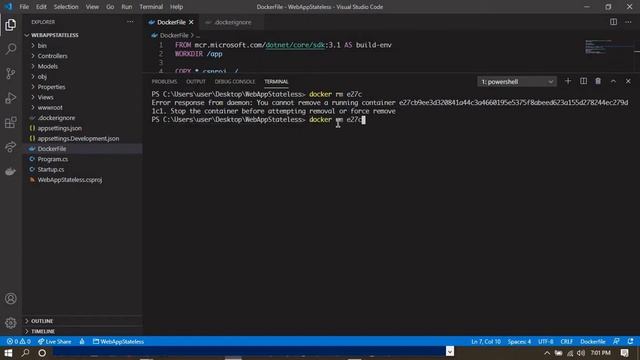Create a new terminal with plus icon
Viewport: 640px width, 360px height.
tap(568, 81)
